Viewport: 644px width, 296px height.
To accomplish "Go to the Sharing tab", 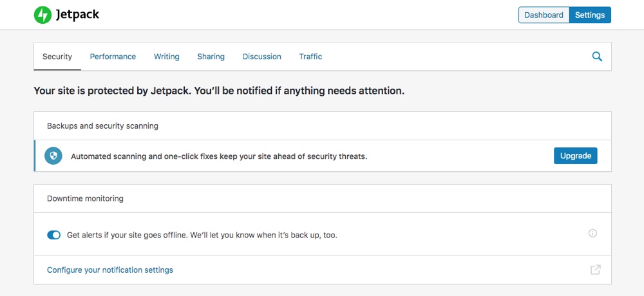I will (x=211, y=57).
